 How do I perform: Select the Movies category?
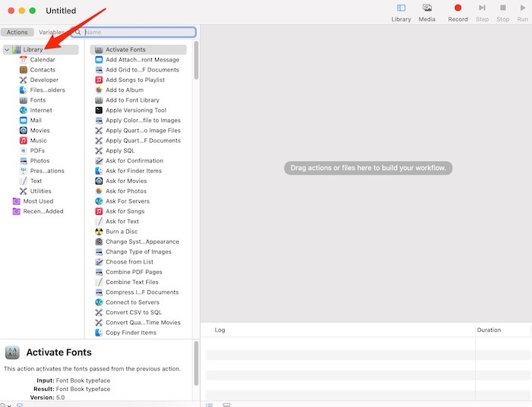(x=35, y=131)
